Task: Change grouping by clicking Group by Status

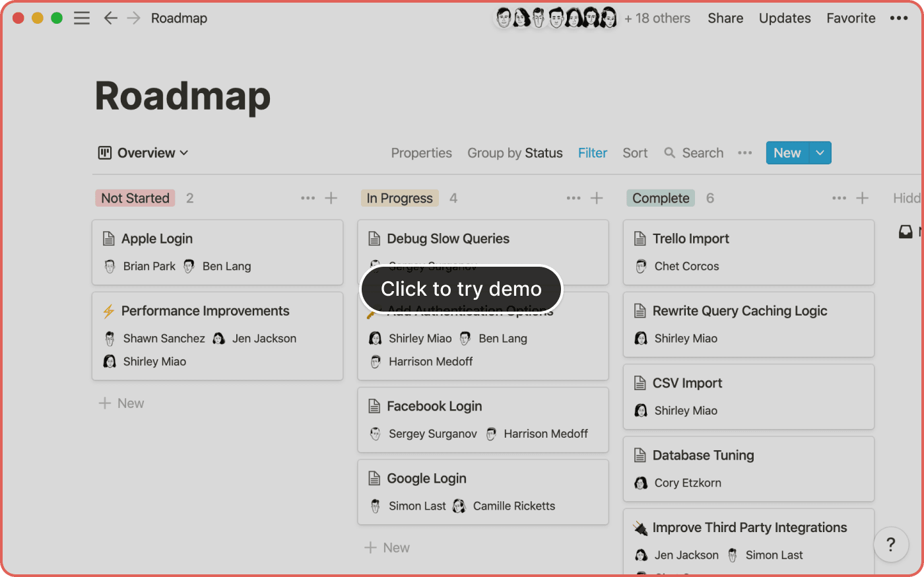Action: tap(515, 153)
